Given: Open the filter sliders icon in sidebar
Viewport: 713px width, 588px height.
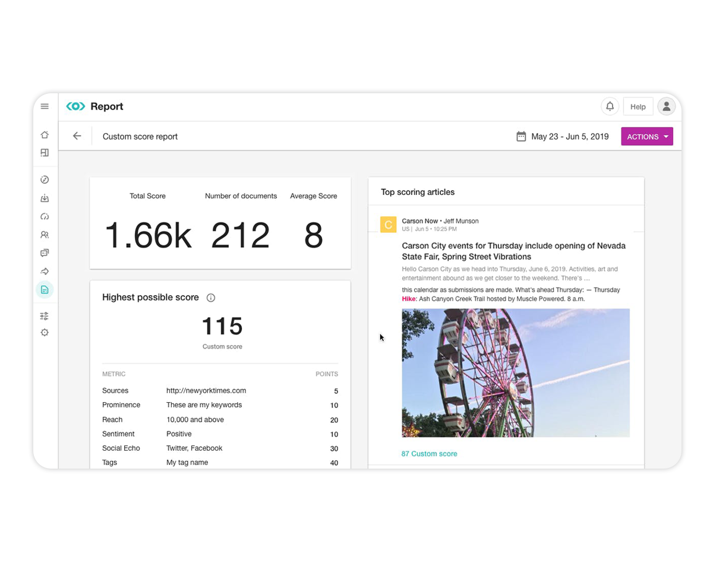Looking at the screenshot, I should pos(45,315).
